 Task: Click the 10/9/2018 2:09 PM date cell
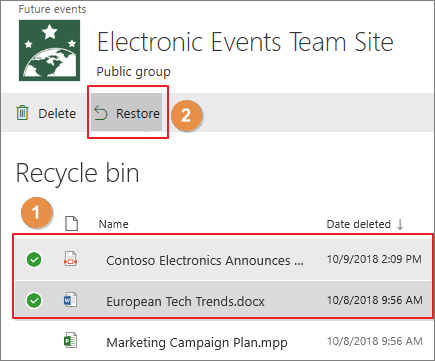[x=374, y=259]
